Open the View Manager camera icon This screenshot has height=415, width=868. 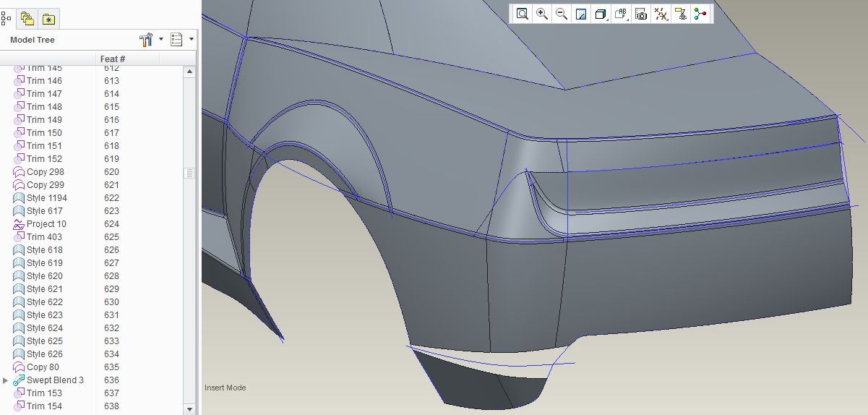pos(640,14)
